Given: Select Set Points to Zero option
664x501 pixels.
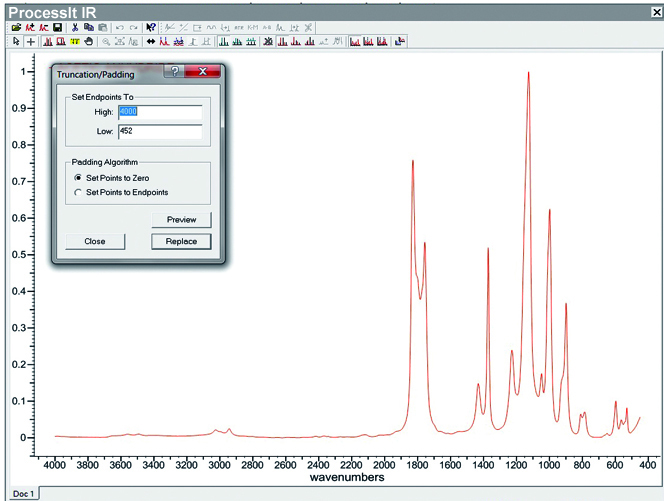Looking at the screenshot, I should coord(78,177).
